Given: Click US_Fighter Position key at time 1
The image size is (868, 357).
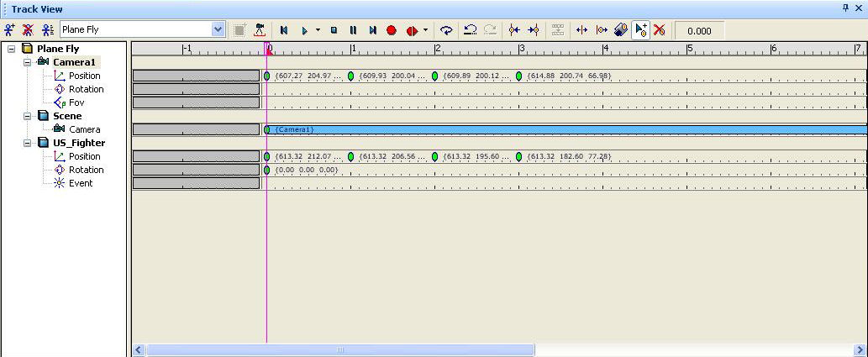Looking at the screenshot, I should (x=351, y=156).
